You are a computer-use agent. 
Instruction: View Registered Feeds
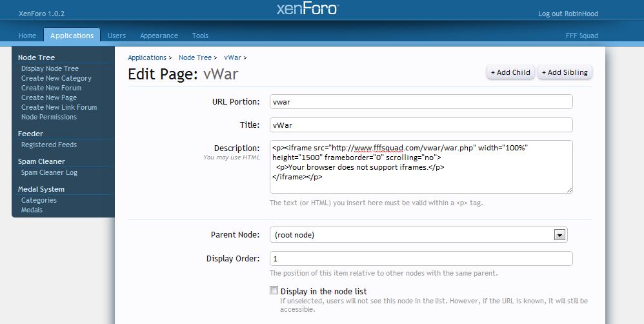tap(49, 145)
